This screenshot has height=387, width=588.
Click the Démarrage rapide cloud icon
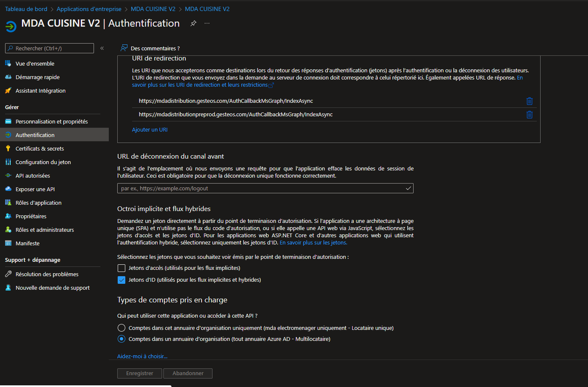pyautogui.click(x=8, y=77)
